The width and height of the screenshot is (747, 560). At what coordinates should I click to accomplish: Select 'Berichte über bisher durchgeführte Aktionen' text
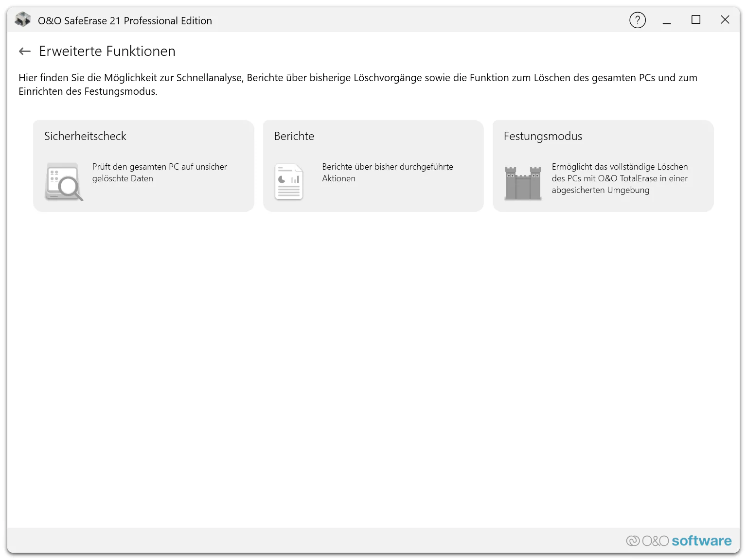(388, 173)
